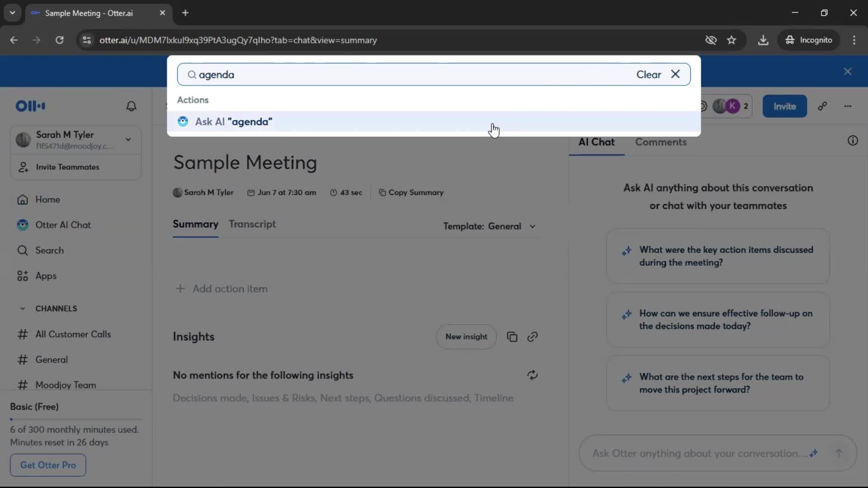The height and width of the screenshot is (488, 868).
Task: Select the Summary tab
Action: coord(195,224)
